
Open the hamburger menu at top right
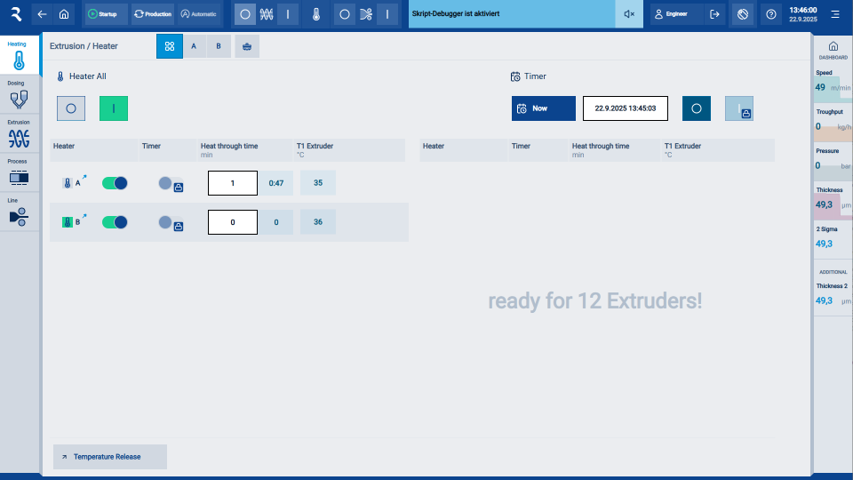point(836,15)
